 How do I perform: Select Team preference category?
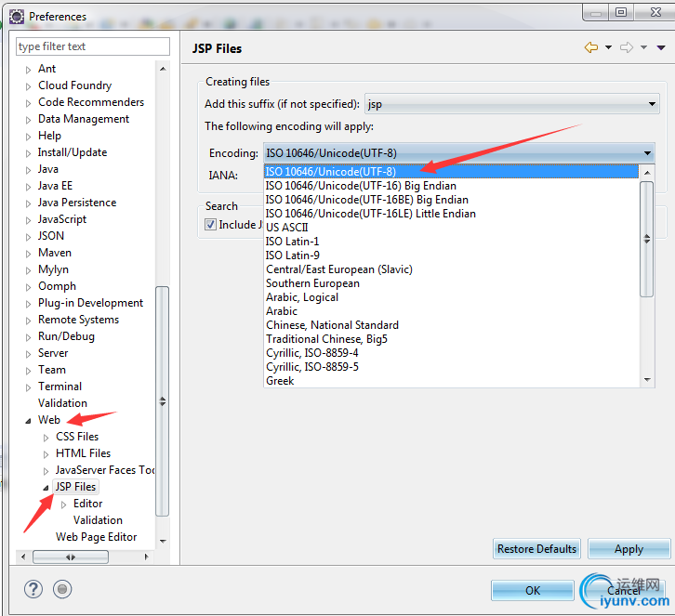click(x=52, y=370)
